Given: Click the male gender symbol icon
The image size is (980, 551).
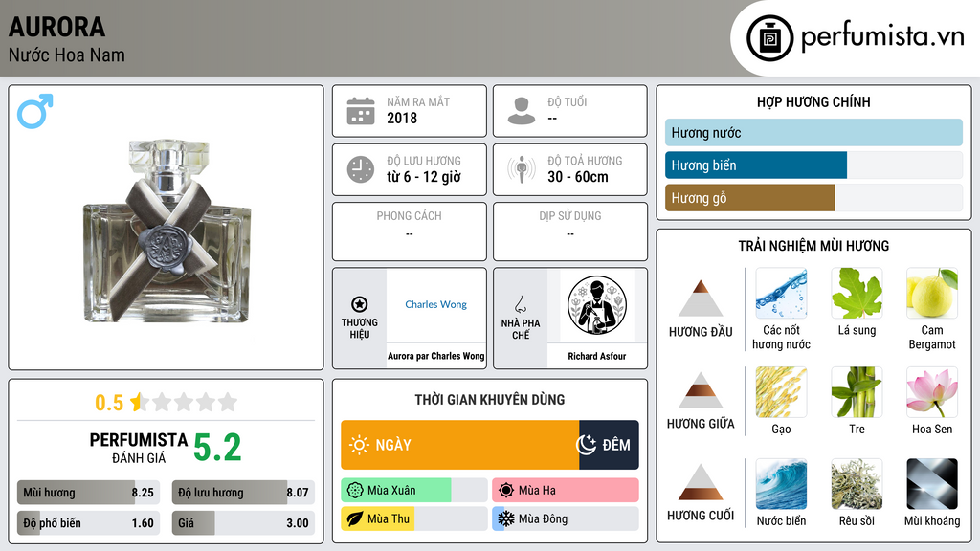Looking at the screenshot, I should [x=35, y=111].
